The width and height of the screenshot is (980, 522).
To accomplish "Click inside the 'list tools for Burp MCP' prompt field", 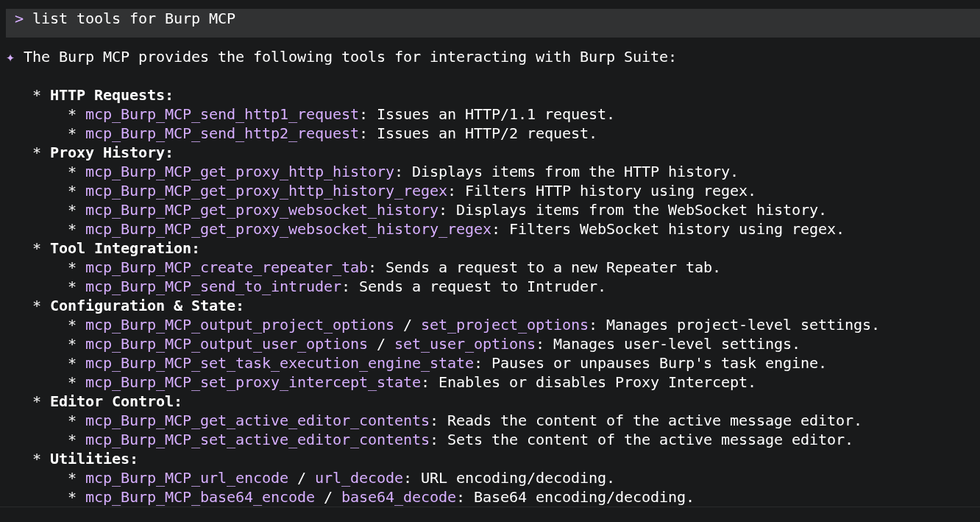I will pyautogui.click(x=492, y=19).
